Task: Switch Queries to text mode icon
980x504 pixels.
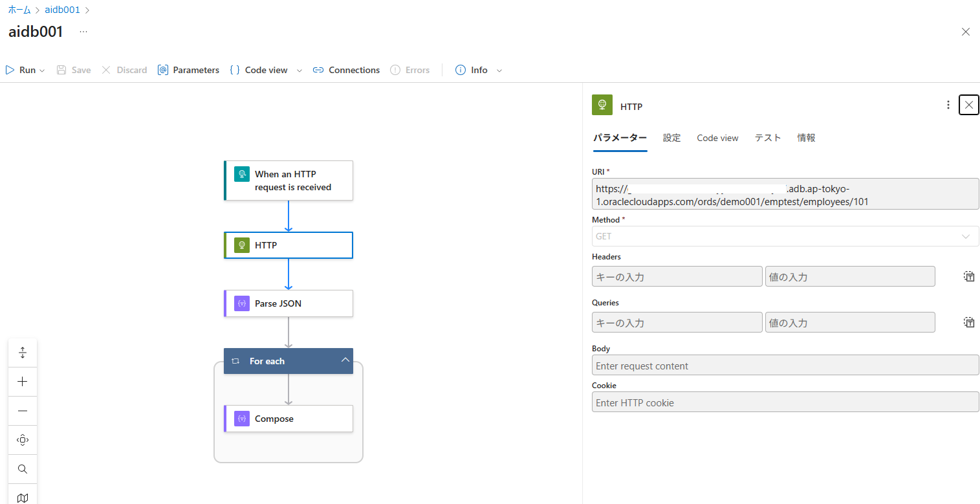Action: pyautogui.click(x=969, y=322)
